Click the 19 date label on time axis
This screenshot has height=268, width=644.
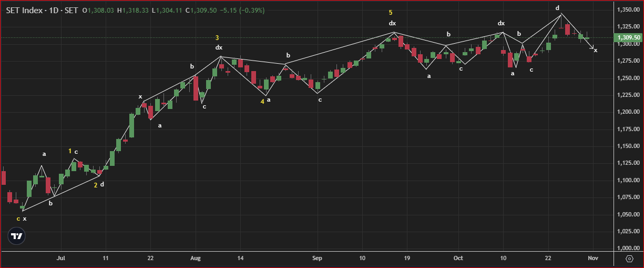(406, 259)
